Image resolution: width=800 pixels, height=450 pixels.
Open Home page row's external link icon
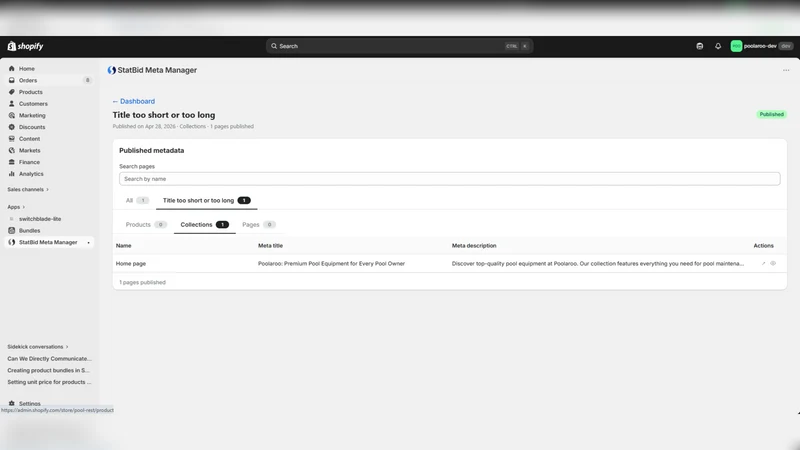coord(763,264)
